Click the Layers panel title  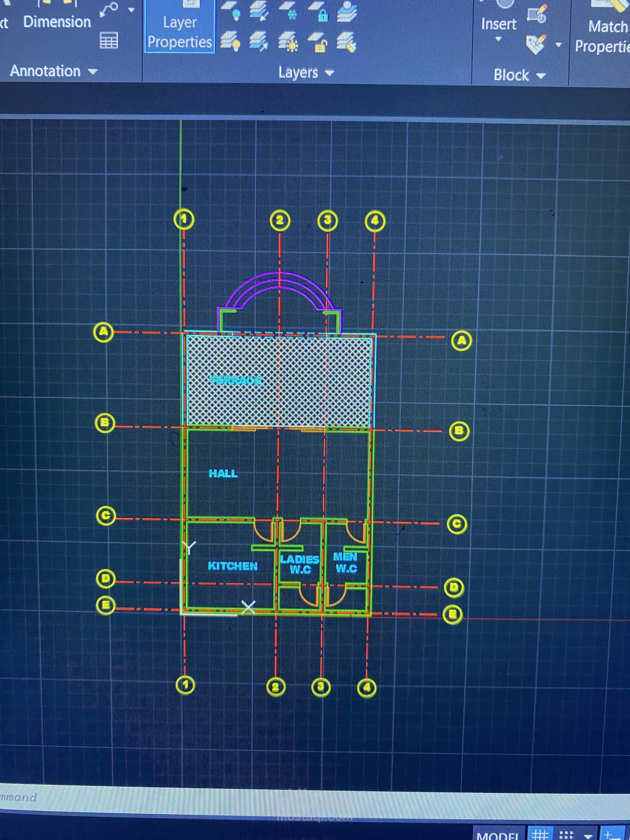pos(299,72)
